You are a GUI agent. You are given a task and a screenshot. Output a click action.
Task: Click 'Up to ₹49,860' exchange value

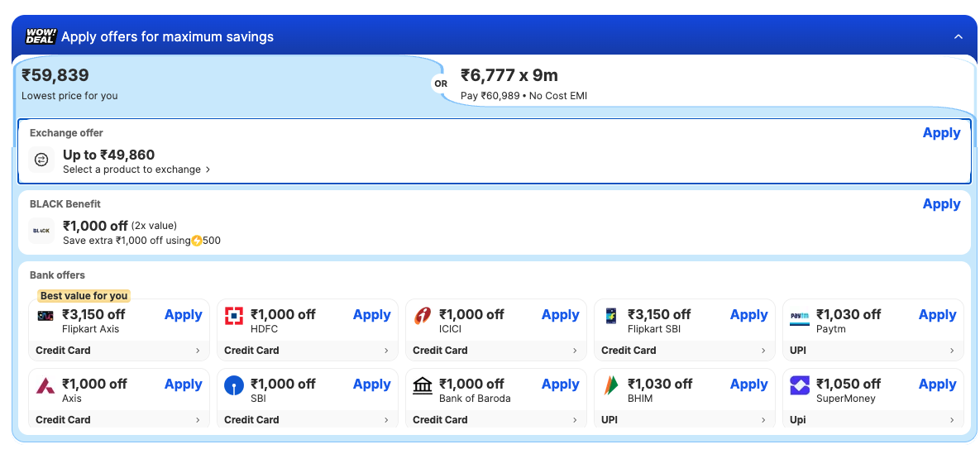tap(108, 155)
